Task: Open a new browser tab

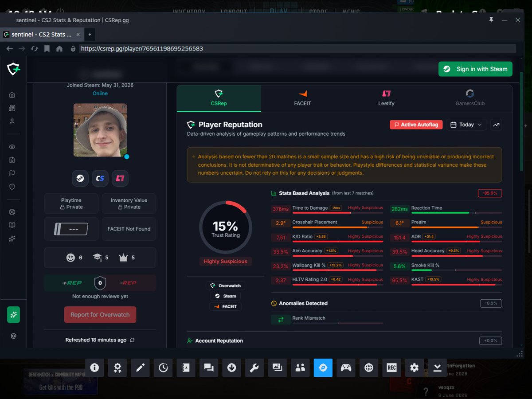Action: pyautogui.click(x=89, y=34)
